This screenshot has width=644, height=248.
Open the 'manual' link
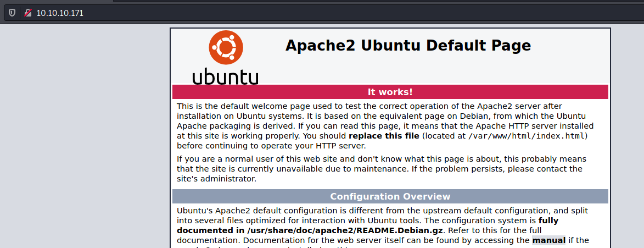548,240
